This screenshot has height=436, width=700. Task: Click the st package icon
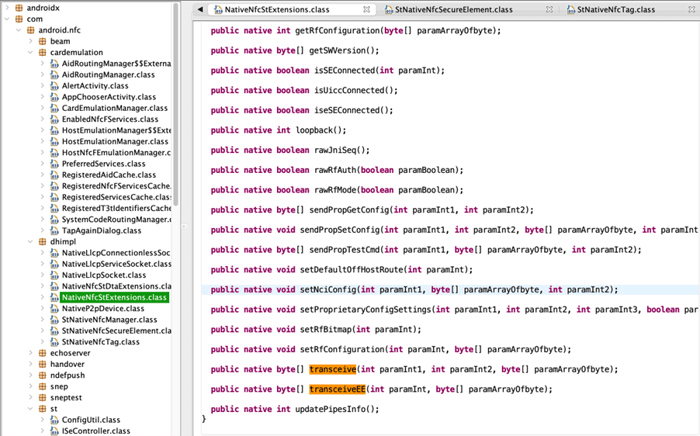[42, 409]
